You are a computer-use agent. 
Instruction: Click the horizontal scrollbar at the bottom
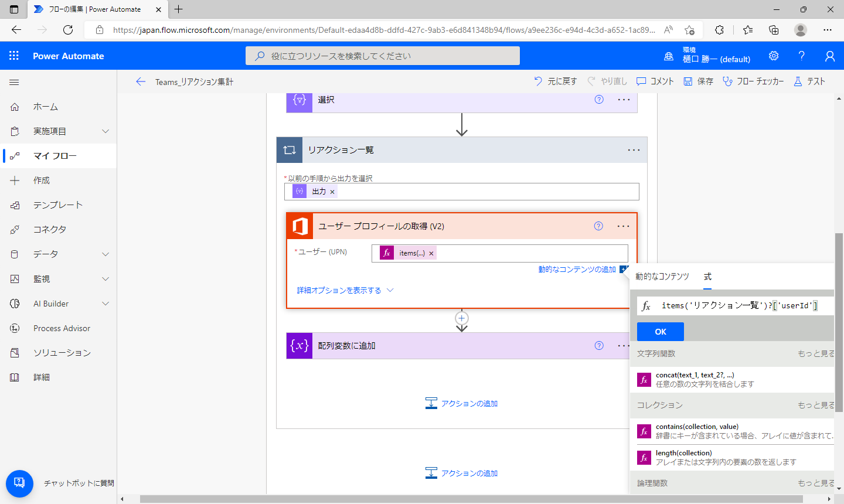coord(471,499)
